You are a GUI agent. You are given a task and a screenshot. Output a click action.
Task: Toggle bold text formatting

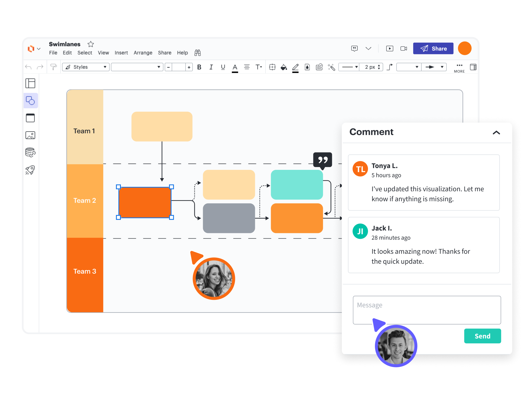tap(199, 67)
